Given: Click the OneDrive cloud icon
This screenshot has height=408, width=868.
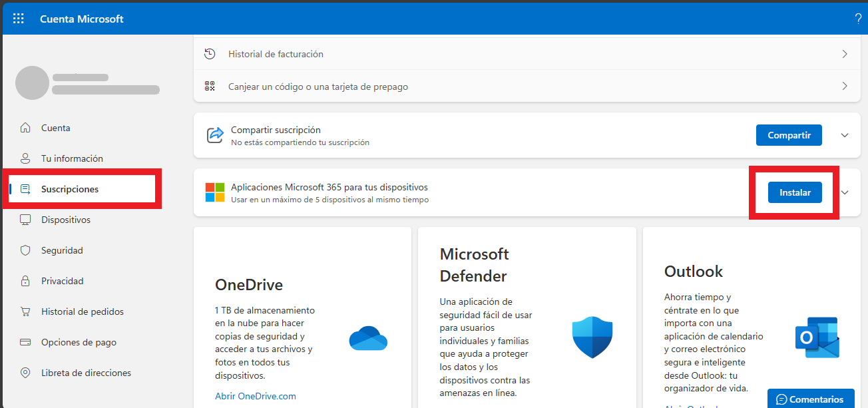Looking at the screenshot, I should pyautogui.click(x=368, y=338).
